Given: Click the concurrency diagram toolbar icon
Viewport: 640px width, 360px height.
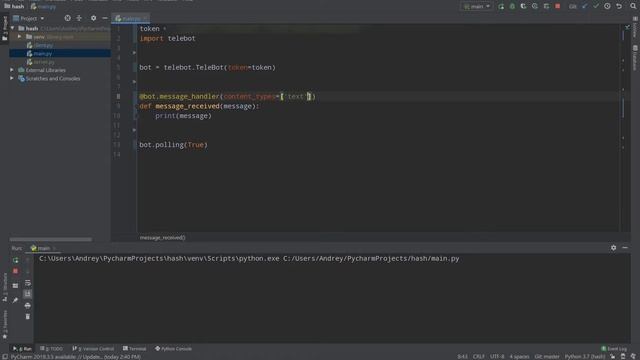Looking at the screenshot, I should pyautogui.click(x=546, y=7).
